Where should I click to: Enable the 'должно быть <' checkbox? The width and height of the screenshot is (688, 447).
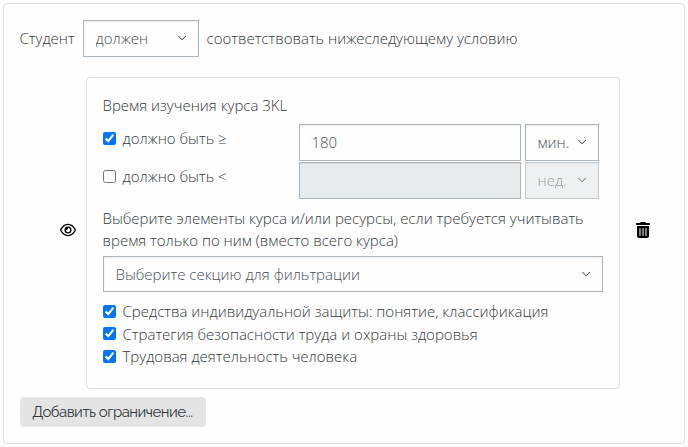click(x=110, y=177)
